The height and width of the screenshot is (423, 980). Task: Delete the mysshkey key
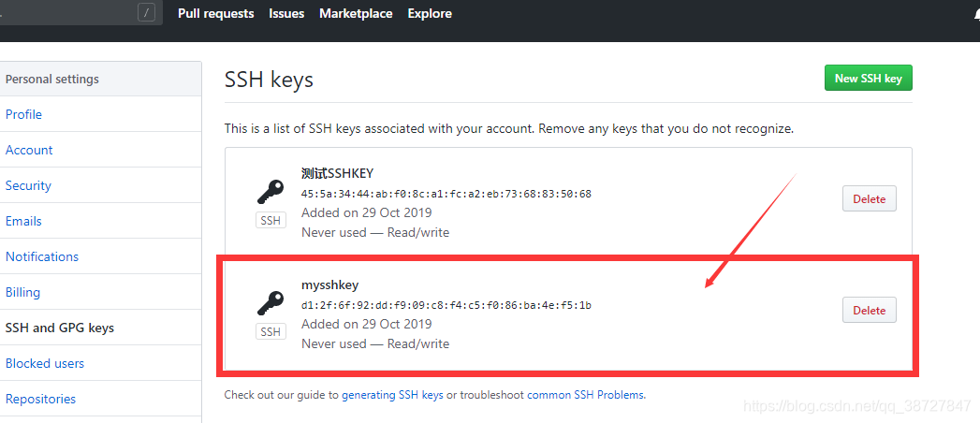coord(869,311)
